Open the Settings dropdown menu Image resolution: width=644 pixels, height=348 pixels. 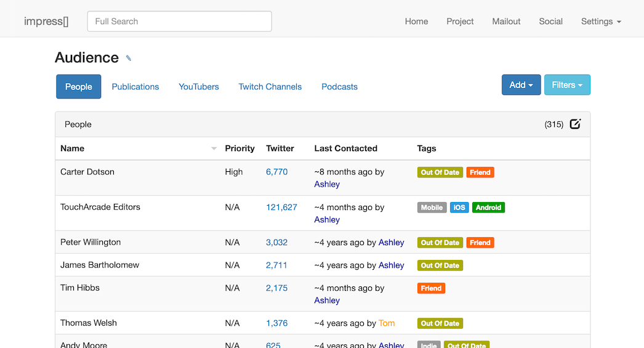coord(600,22)
